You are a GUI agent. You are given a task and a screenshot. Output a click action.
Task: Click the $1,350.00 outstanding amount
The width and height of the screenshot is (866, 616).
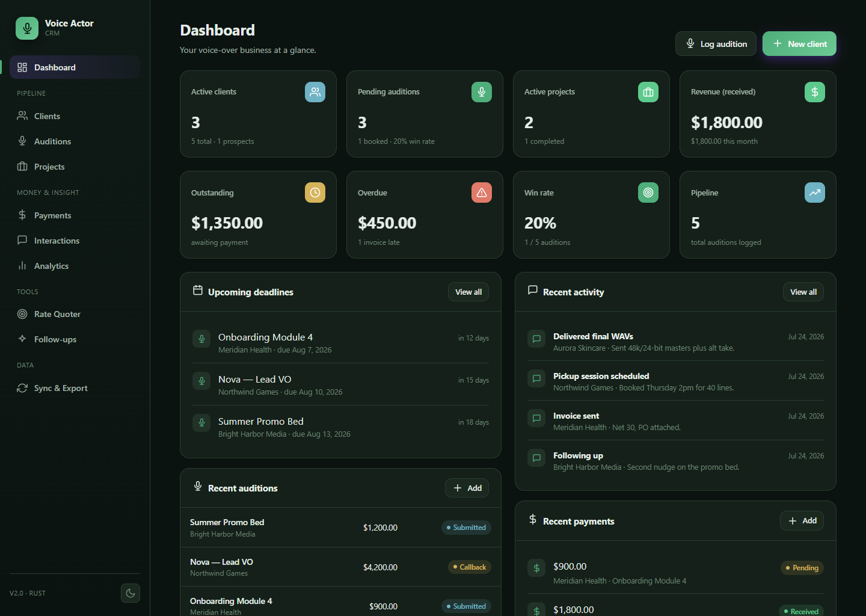tap(227, 223)
